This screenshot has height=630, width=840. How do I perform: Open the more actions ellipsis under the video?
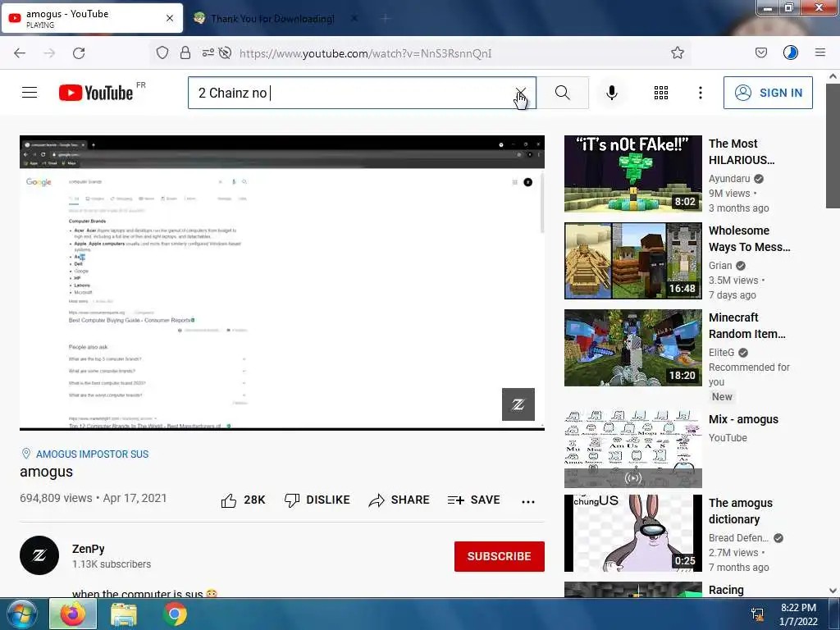pos(527,501)
